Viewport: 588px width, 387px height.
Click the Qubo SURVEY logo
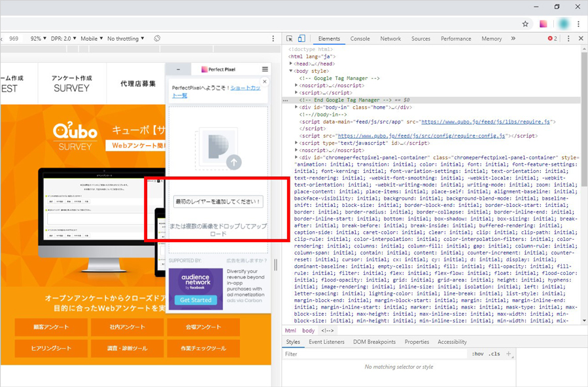pos(75,137)
